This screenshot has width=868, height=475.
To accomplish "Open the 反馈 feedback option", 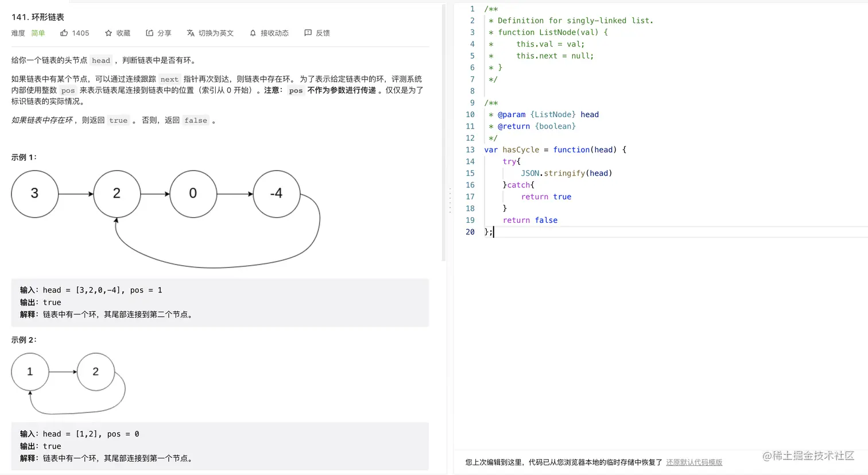I will (323, 33).
